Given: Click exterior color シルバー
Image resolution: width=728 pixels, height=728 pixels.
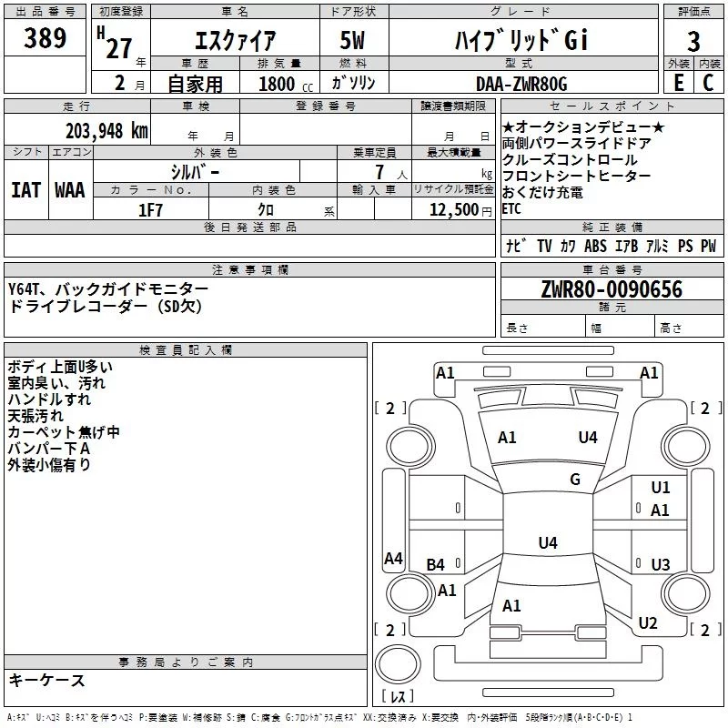Looking at the screenshot, I should (x=196, y=173).
